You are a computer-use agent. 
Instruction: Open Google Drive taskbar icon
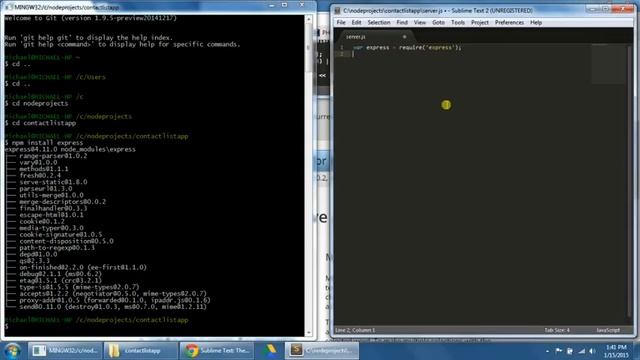(x=269, y=350)
